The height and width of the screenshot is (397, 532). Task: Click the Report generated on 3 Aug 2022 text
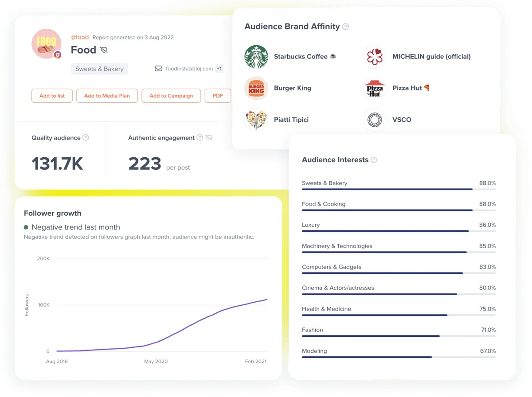(x=133, y=37)
